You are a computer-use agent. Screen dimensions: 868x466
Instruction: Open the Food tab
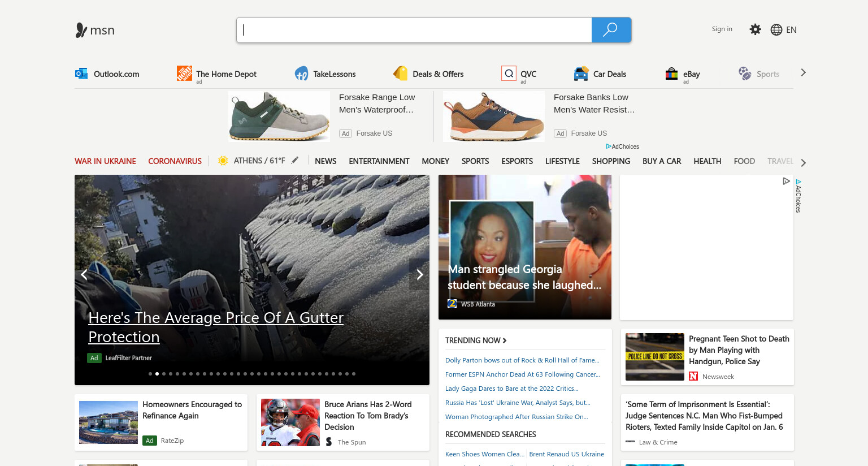pos(744,161)
